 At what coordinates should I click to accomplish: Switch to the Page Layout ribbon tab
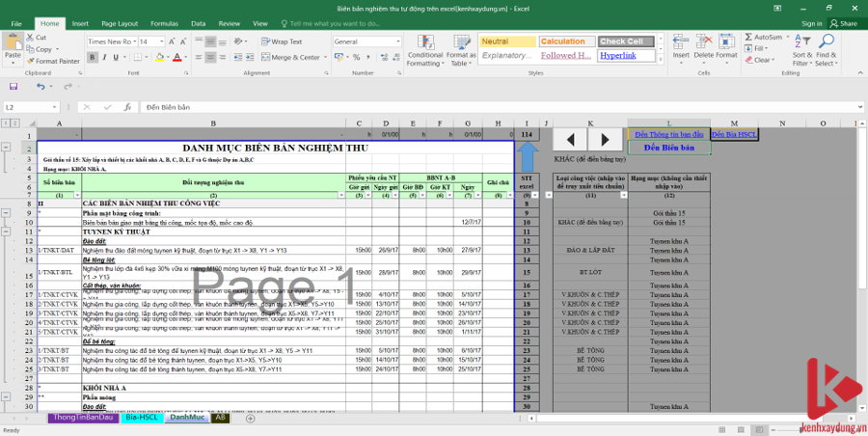(x=119, y=22)
